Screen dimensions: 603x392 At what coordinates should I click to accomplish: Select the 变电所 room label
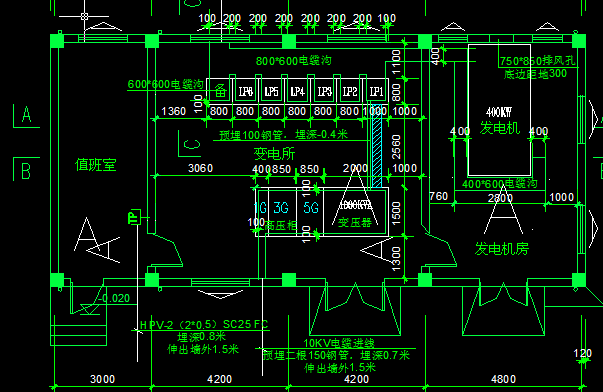coord(274,153)
